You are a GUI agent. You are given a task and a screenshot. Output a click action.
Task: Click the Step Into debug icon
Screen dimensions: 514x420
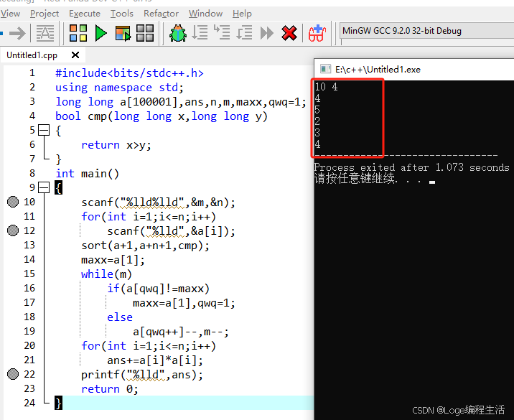pos(222,32)
